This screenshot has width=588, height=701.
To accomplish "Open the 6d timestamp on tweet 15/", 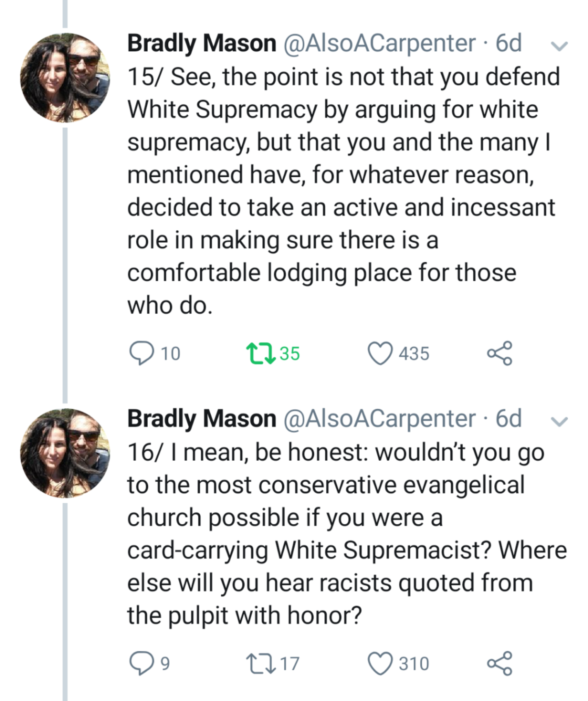I will (509, 43).
